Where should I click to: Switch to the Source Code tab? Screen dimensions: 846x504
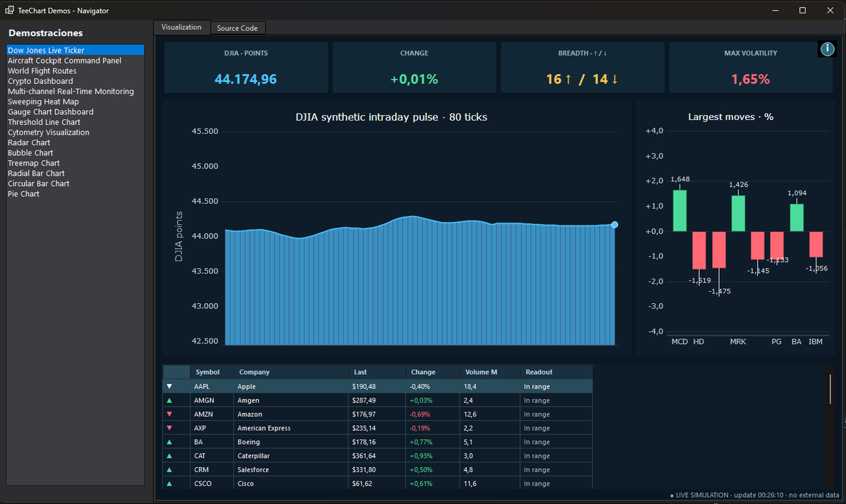tap(238, 28)
